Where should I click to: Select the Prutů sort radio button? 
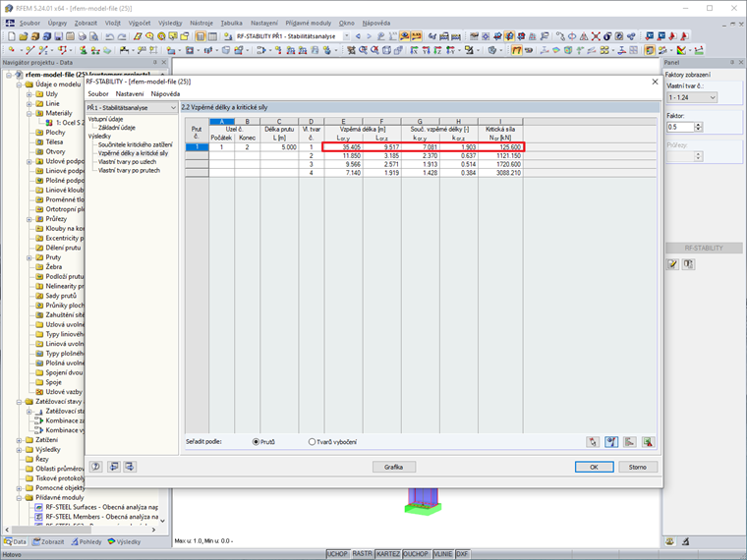tap(256, 442)
